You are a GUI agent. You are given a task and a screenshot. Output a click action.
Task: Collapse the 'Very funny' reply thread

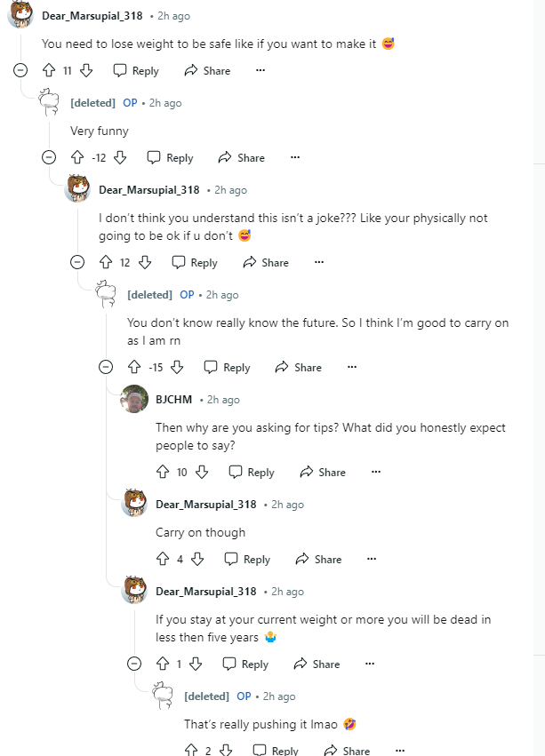pos(49,158)
